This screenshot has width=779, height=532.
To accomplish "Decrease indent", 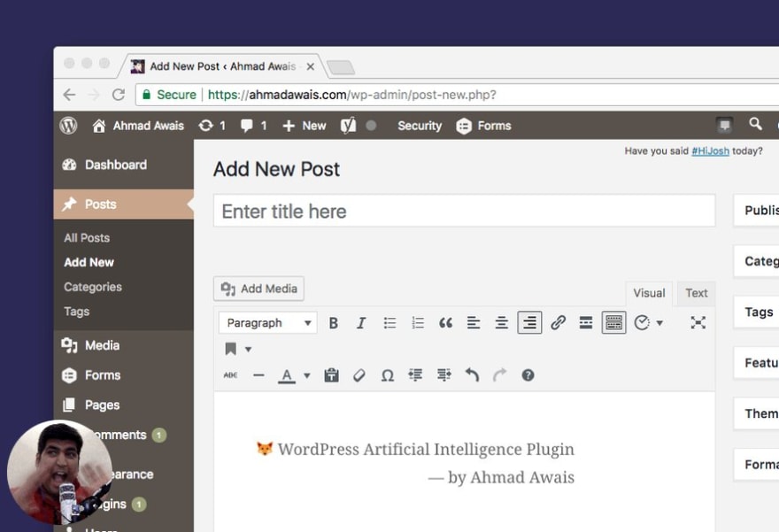I will coord(415,375).
